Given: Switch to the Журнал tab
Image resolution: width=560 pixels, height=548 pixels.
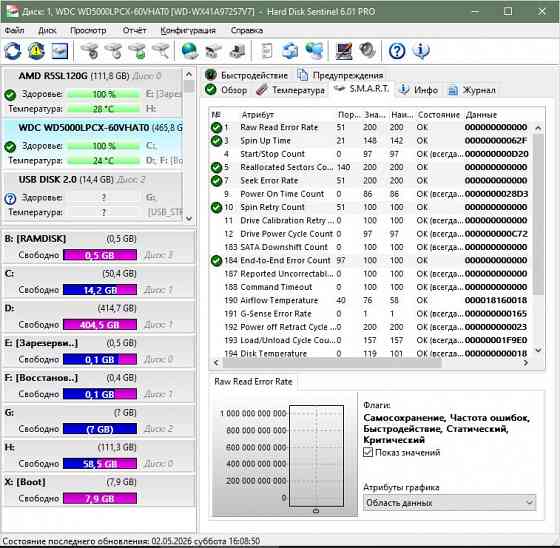Looking at the screenshot, I should [471, 90].
